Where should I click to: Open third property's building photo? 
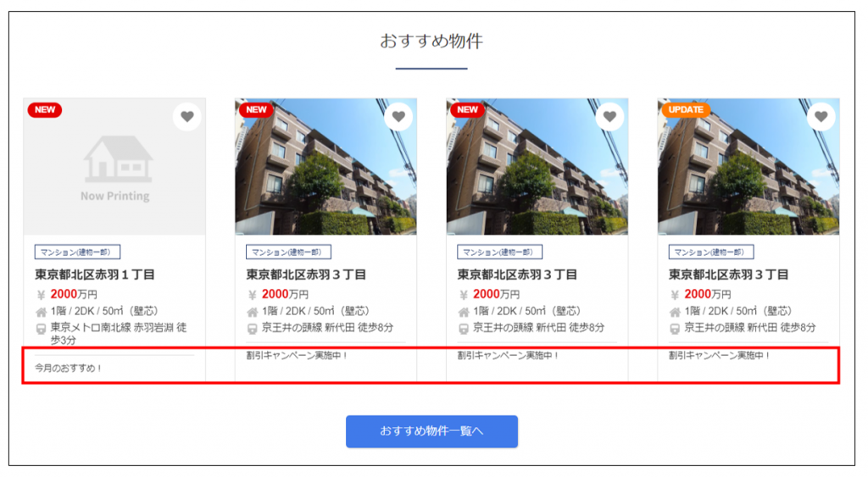[537, 167]
